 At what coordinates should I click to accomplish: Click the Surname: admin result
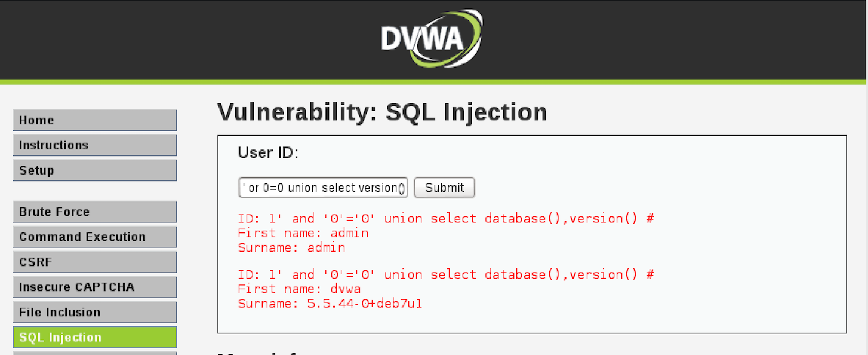[291, 247]
